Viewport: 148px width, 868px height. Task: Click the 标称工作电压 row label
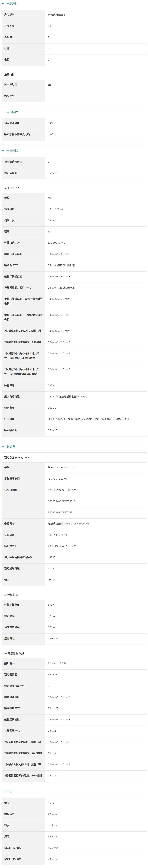click(12, 605)
